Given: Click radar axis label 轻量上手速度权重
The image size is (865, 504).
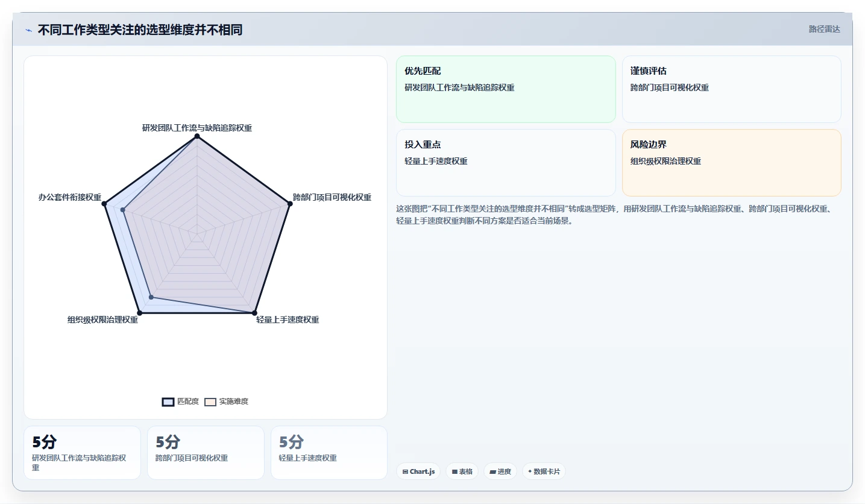Looking at the screenshot, I should coord(288,320).
